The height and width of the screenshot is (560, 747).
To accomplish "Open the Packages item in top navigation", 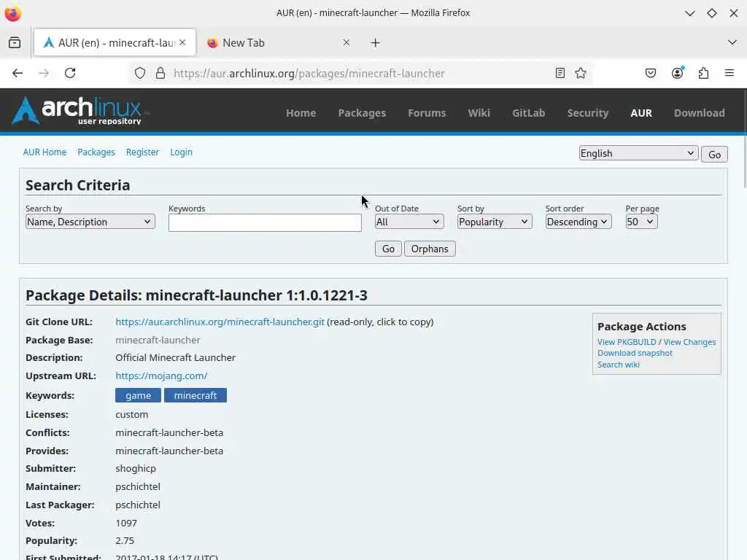I will click(x=362, y=113).
